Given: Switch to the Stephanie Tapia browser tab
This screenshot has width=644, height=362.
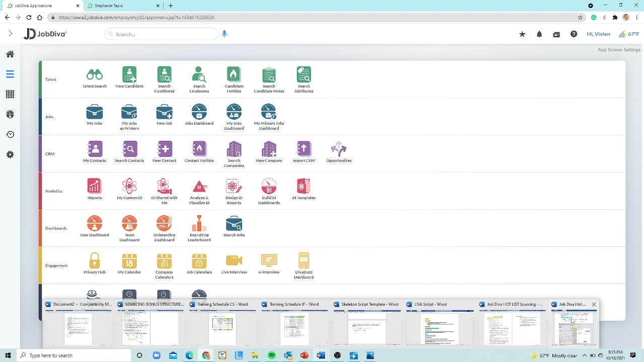Looking at the screenshot, I should (119, 6).
